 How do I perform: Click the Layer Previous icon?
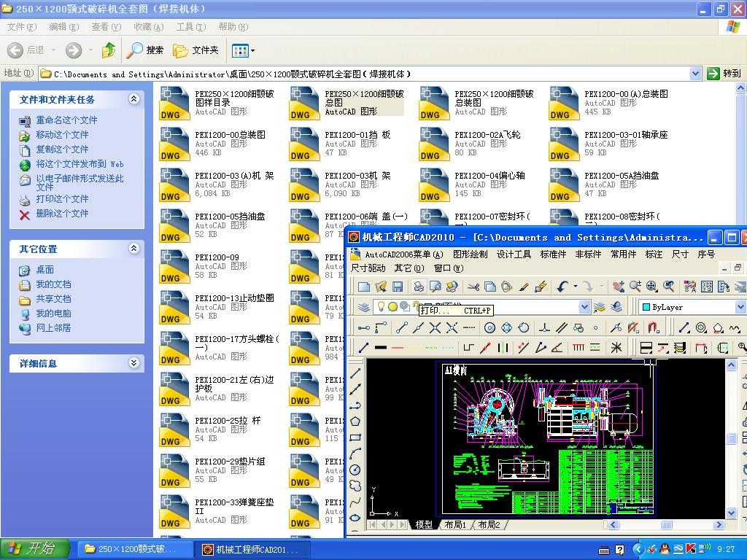tap(616, 307)
